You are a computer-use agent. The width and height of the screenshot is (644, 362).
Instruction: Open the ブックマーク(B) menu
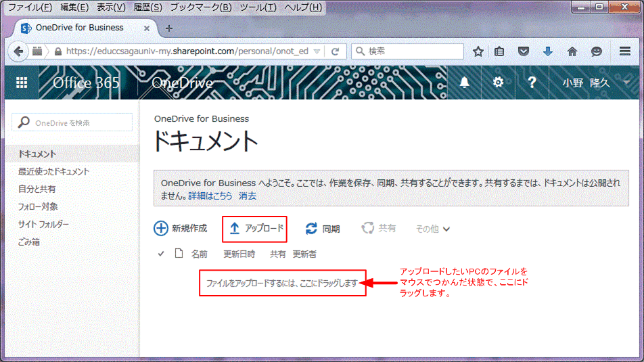(x=201, y=7)
